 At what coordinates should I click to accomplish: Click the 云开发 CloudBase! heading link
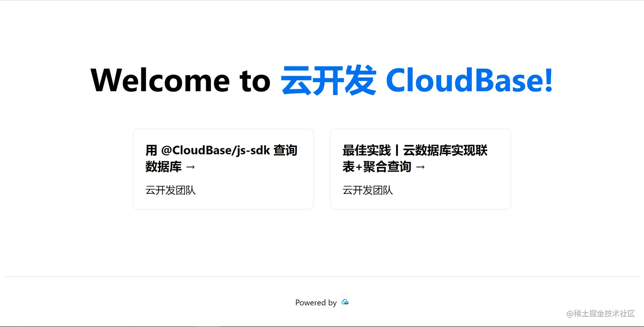click(x=417, y=80)
